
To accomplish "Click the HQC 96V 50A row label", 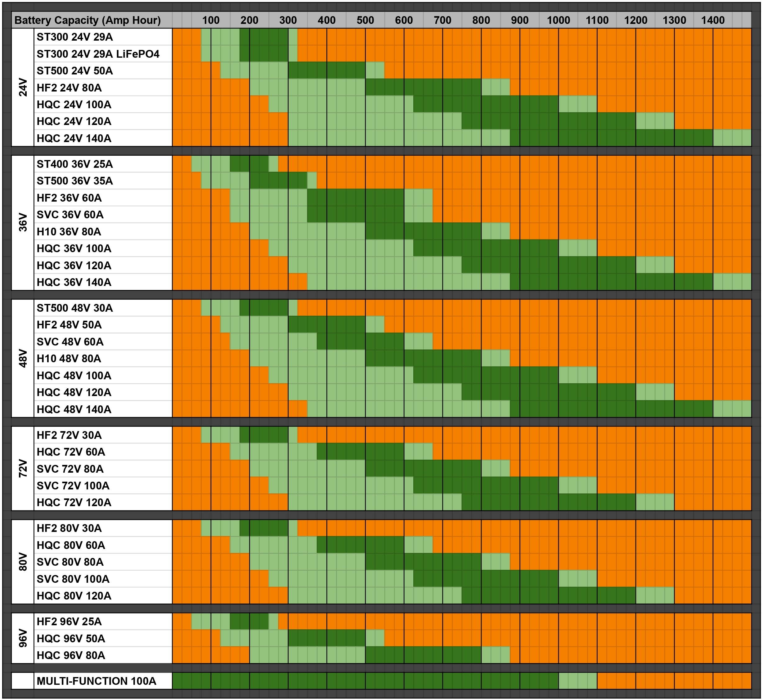I will (x=71, y=639).
